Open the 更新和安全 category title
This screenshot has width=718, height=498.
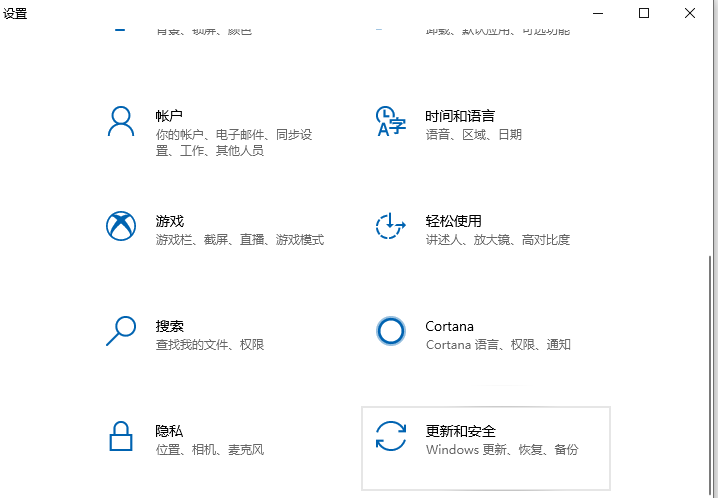(x=461, y=431)
